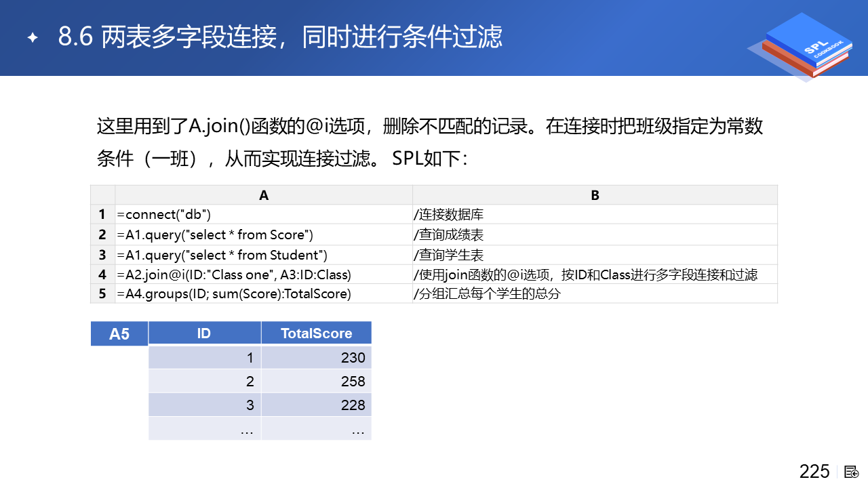Click row number 2 in code grid
Image resolution: width=868 pixels, height=488 pixels.
[102, 235]
